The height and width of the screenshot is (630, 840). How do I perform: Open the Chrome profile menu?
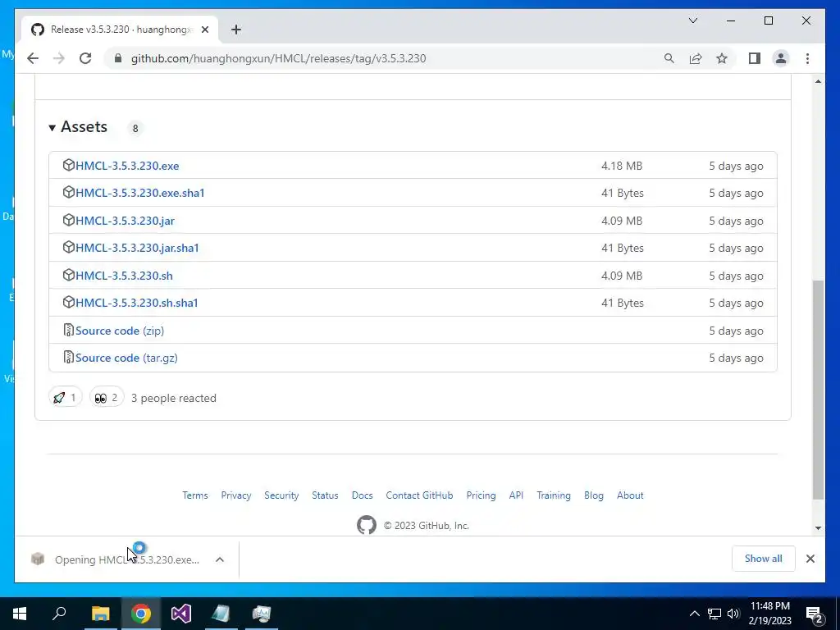(x=781, y=58)
